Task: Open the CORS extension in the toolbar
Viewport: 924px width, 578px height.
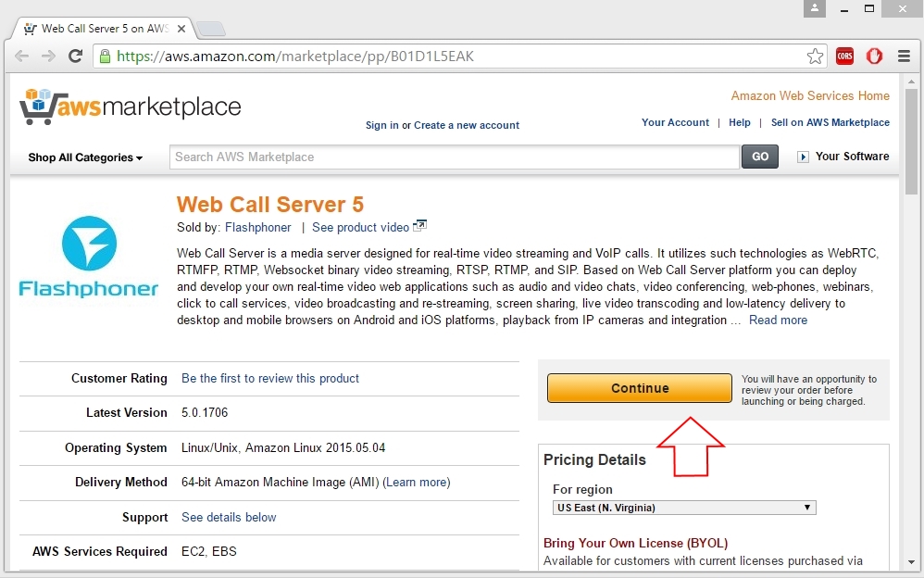Action: pyautogui.click(x=844, y=56)
